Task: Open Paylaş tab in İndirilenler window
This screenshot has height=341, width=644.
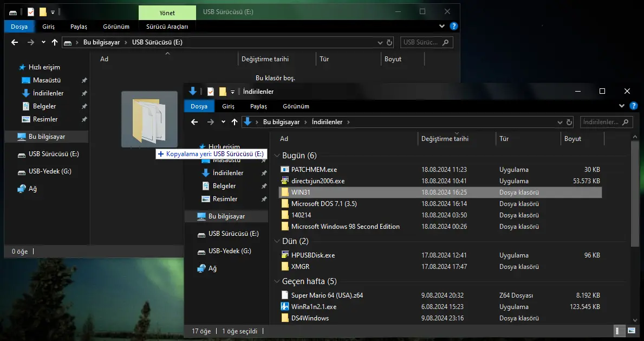Action: (x=258, y=106)
